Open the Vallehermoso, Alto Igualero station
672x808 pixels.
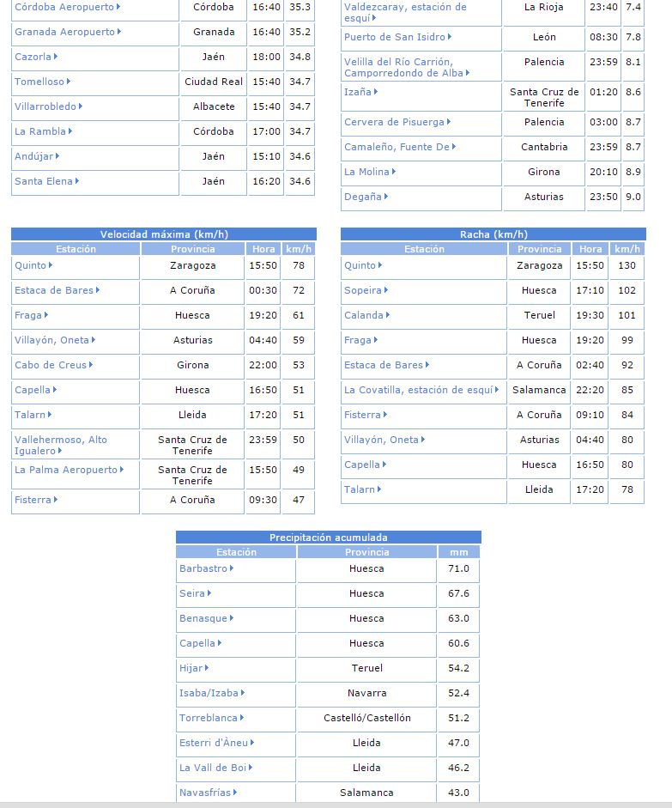click(61, 445)
